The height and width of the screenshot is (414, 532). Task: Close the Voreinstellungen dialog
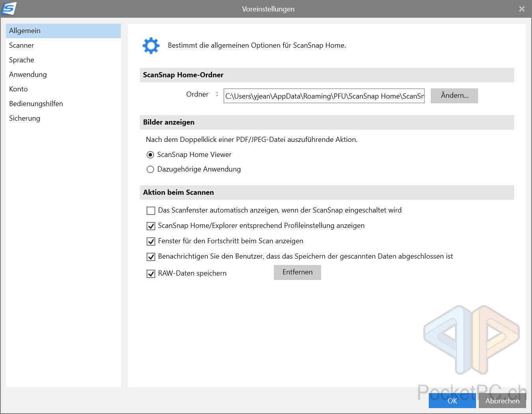point(522,9)
